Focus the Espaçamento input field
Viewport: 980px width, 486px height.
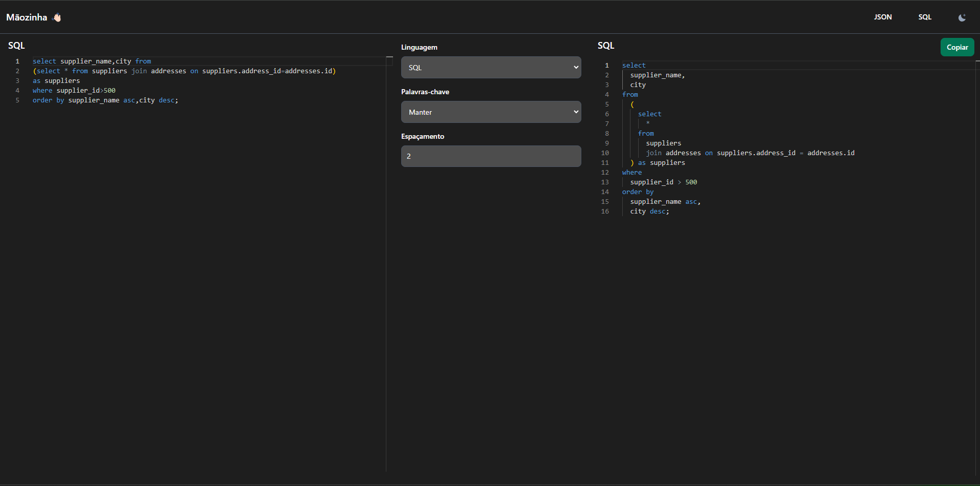491,156
